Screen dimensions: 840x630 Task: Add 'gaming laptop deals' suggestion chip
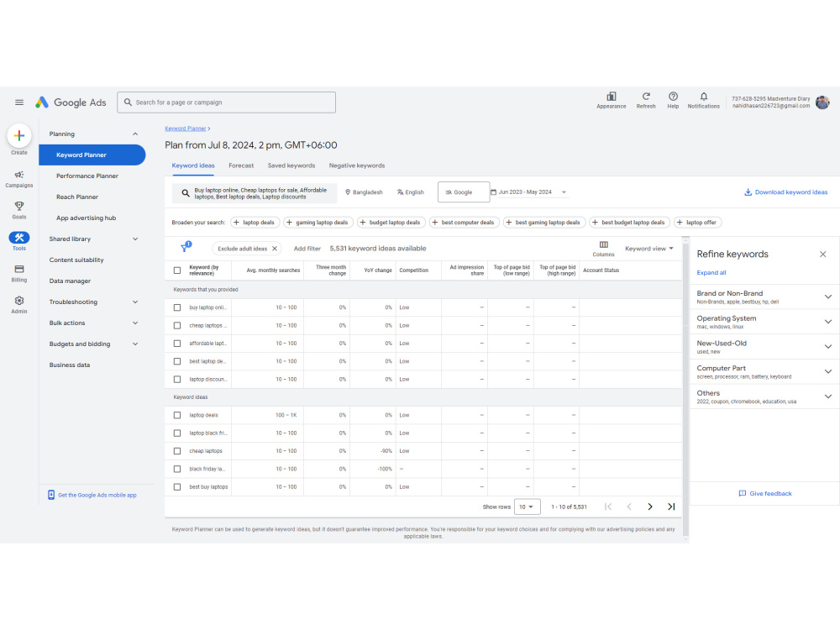318,223
